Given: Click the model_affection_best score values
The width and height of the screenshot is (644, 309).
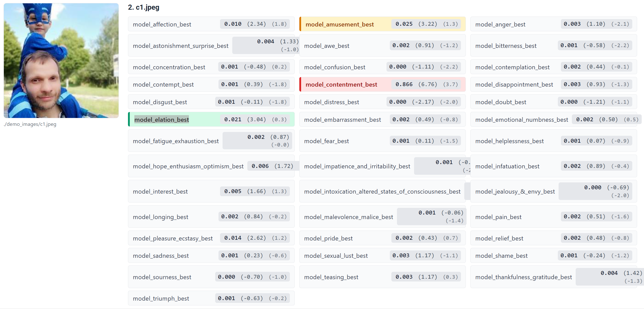Looking at the screenshot, I should click(255, 24).
